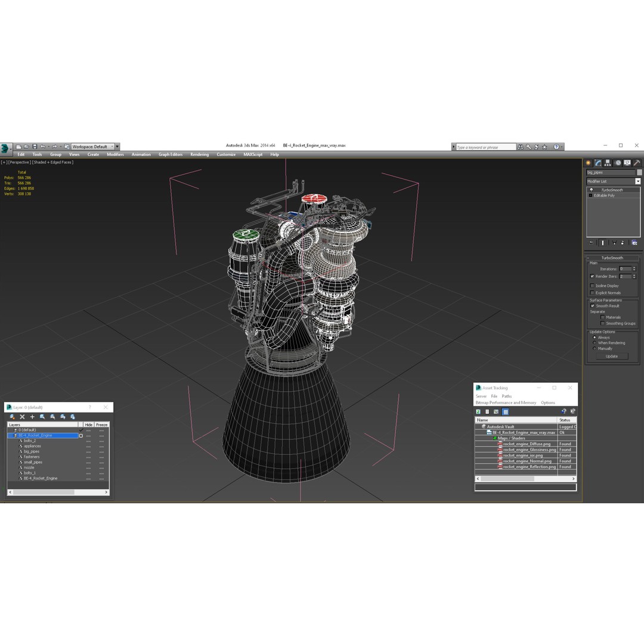This screenshot has height=644, width=644.
Task: Select the When Rendering update option
Action: [x=595, y=343]
